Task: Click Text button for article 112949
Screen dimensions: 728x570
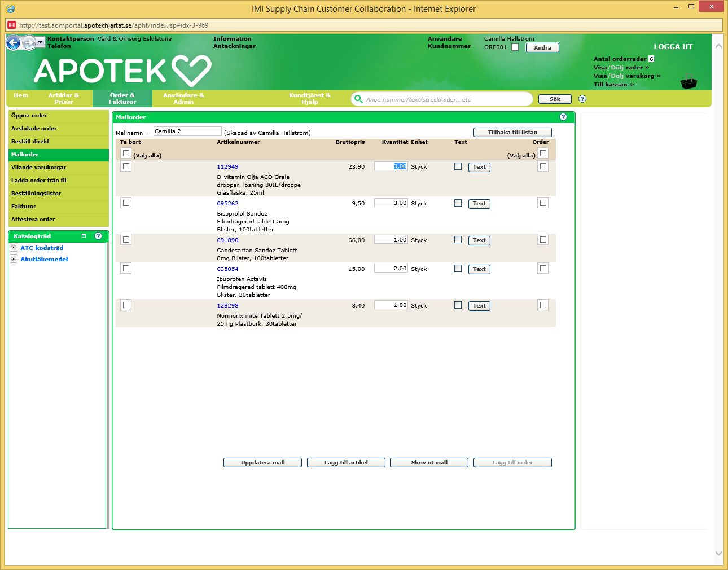Action: pos(479,167)
